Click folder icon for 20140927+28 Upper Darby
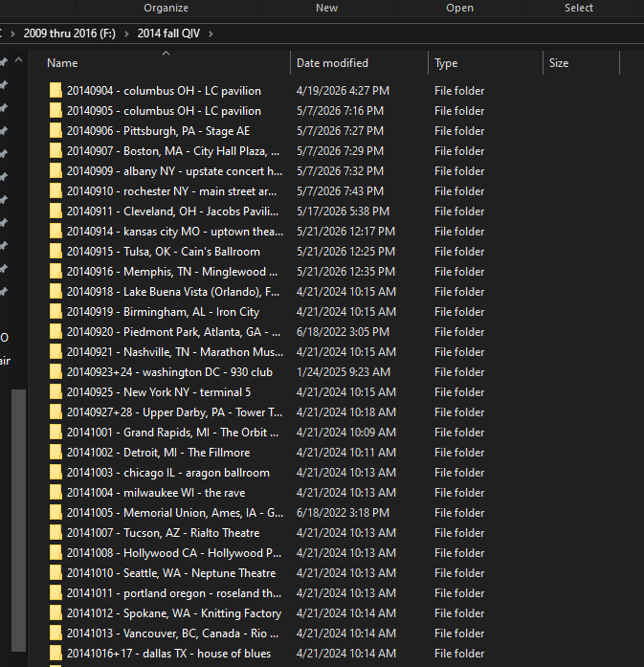Image resolution: width=644 pixels, height=667 pixels. tap(56, 412)
